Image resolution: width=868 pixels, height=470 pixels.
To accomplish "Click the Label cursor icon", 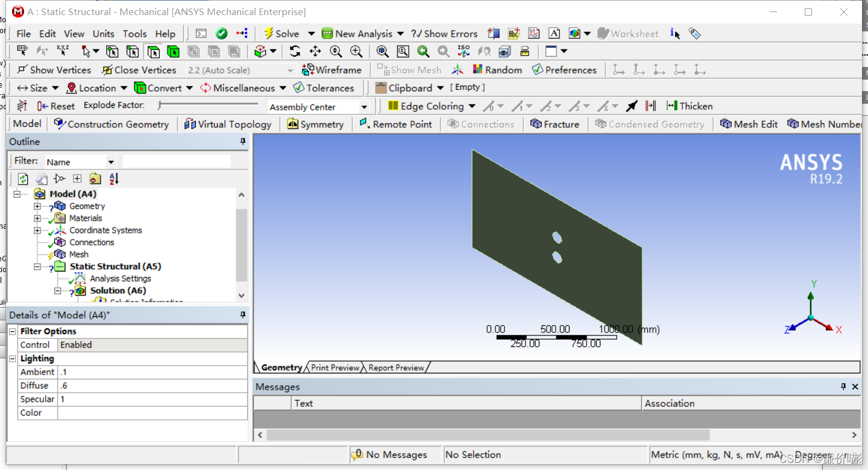I will pos(22,52).
